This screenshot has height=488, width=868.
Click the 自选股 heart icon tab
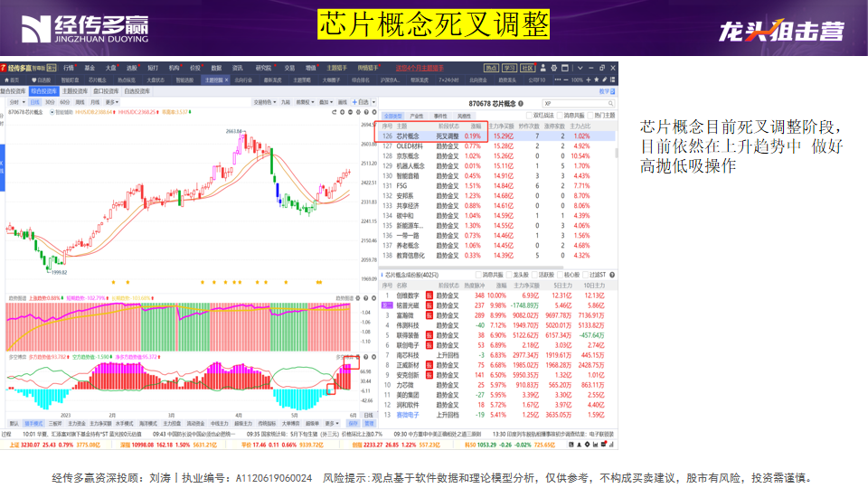coord(41,80)
